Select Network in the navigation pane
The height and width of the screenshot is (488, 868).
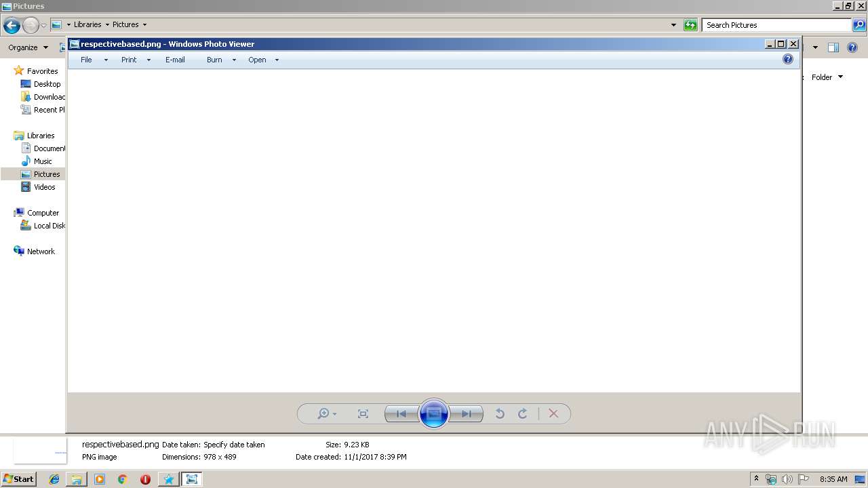41,251
